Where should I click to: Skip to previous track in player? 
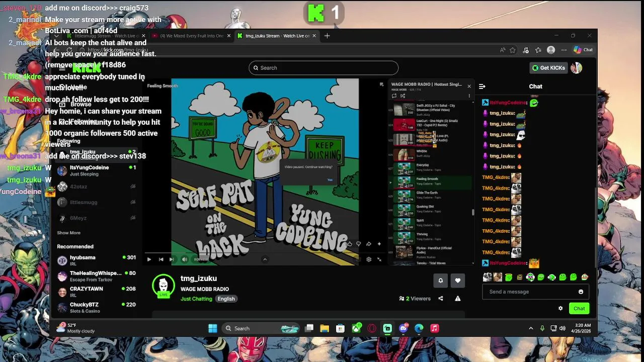[x=161, y=259]
